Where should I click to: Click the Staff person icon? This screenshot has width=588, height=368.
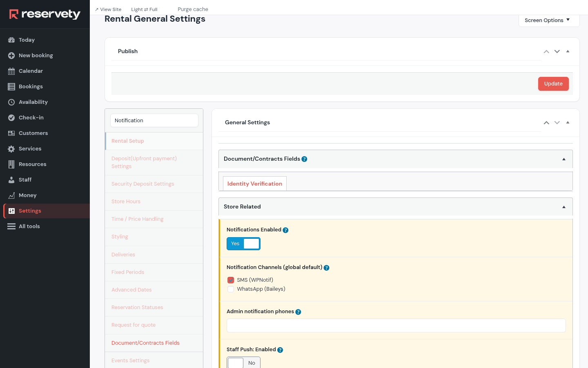(11, 180)
